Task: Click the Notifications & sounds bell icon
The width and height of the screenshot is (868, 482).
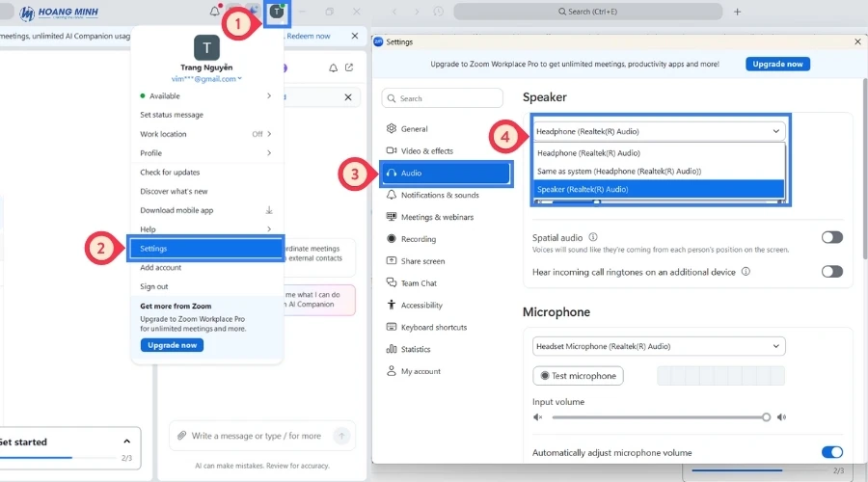Action: [392, 195]
